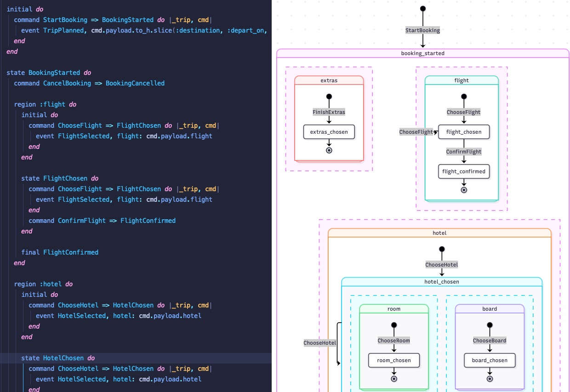
Task: Click the final state marker below flight_confirmed
Action: point(464,190)
